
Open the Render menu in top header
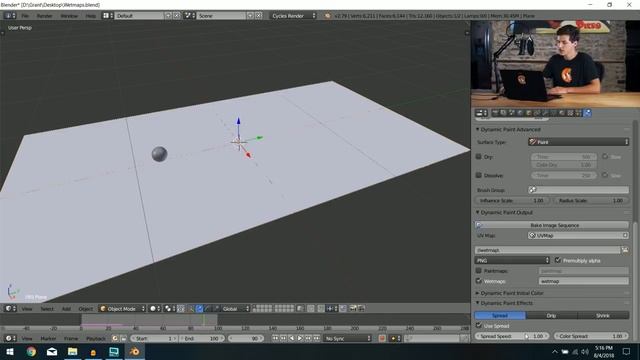(44, 16)
